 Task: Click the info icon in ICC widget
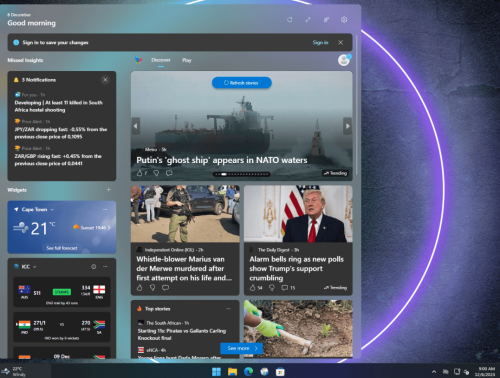(94, 267)
